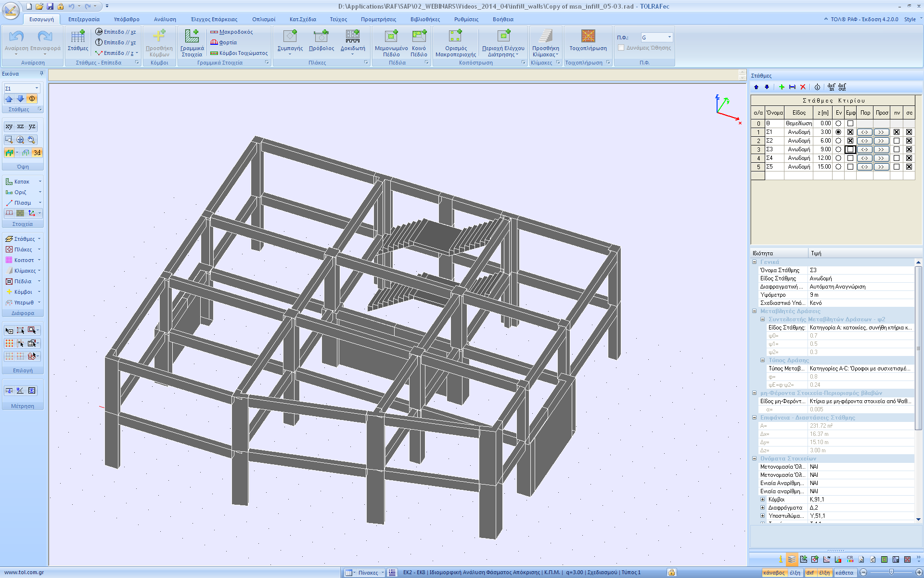Click the dxf in import icon
Screen dimensions: 924x578
coord(831,87)
